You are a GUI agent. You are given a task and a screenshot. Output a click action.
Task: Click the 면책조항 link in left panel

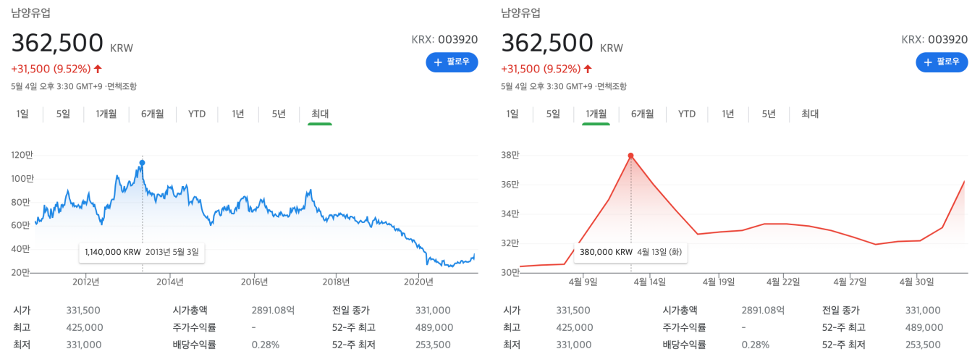point(122,86)
